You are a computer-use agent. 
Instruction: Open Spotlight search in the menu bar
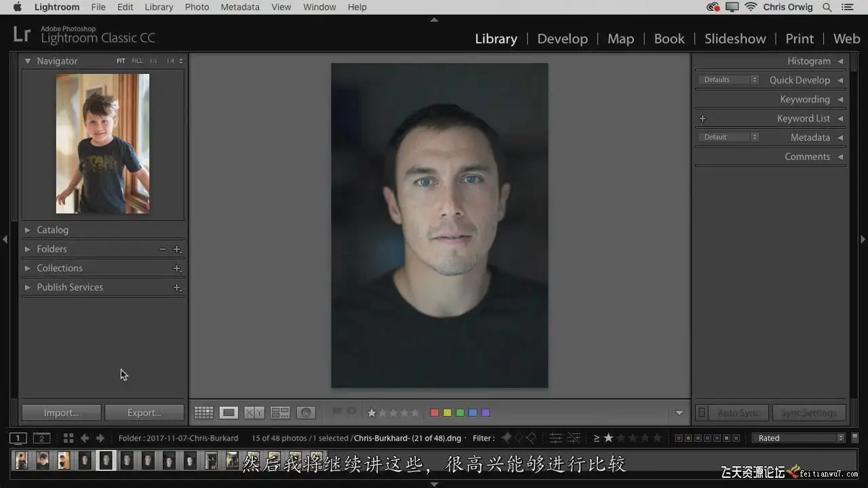tap(827, 7)
